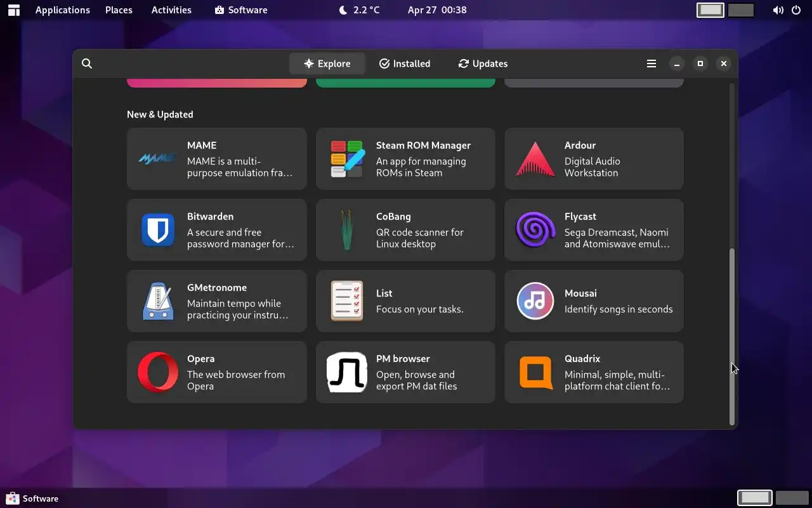
Task: Select the first workspace in top bar
Action: coord(710,10)
